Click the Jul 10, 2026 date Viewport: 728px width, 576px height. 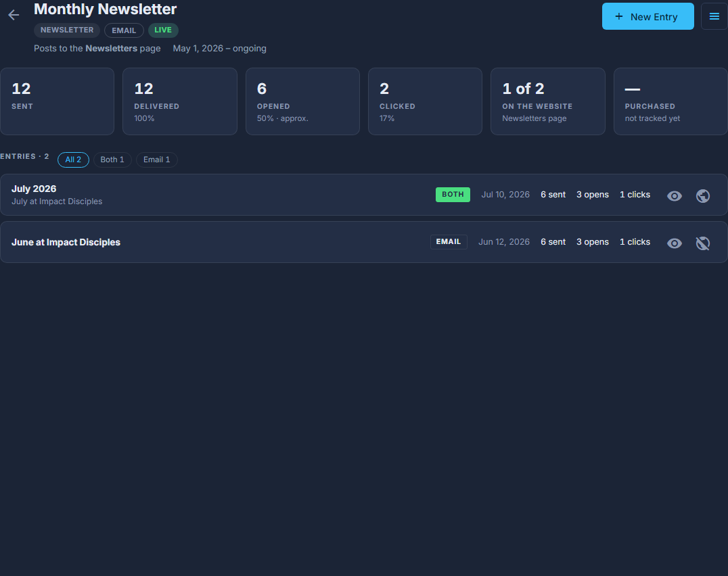click(x=505, y=195)
